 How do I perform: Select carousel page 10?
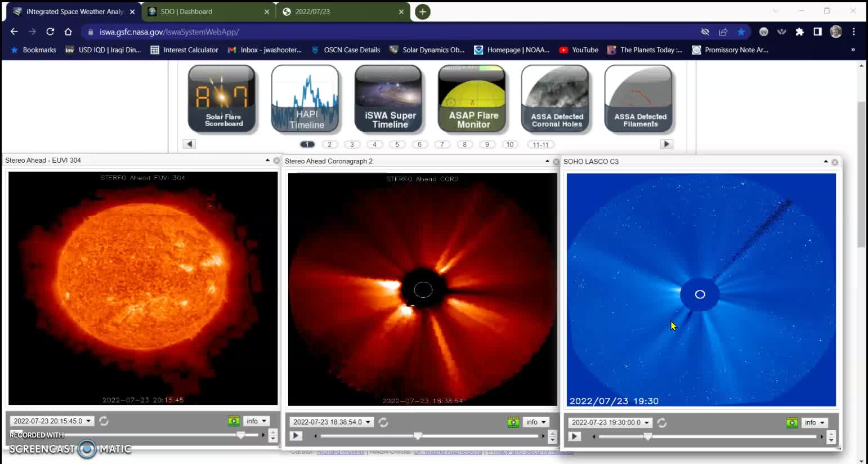[510, 145]
